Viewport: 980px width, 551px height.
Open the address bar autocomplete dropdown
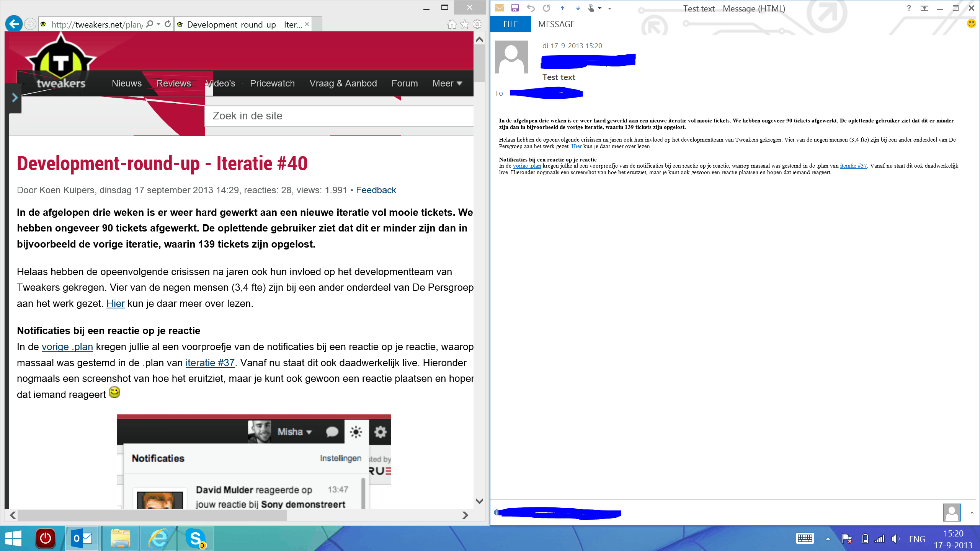[x=158, y=24]
